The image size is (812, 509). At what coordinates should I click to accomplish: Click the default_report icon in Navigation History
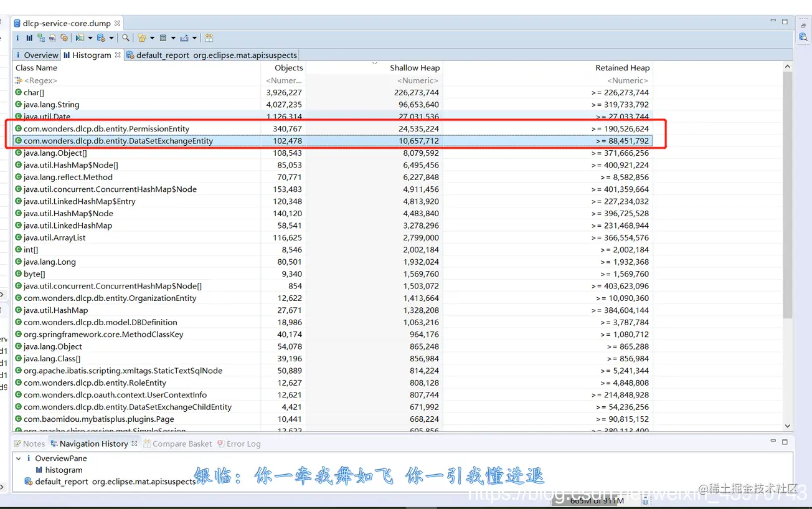(28, 482)
